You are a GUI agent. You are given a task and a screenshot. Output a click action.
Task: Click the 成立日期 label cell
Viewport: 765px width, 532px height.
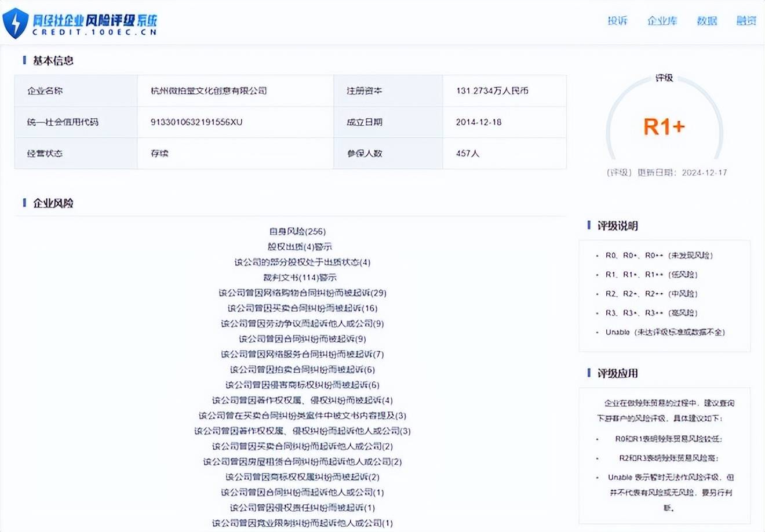tap(388, 122)
